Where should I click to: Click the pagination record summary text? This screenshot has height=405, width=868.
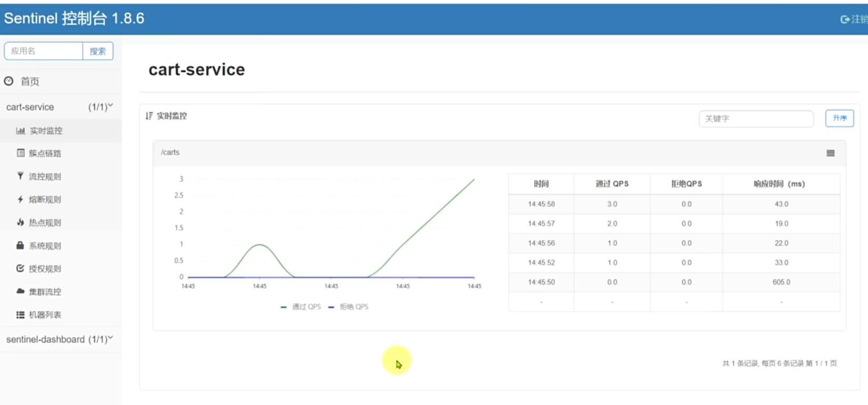tap(780, 363)
